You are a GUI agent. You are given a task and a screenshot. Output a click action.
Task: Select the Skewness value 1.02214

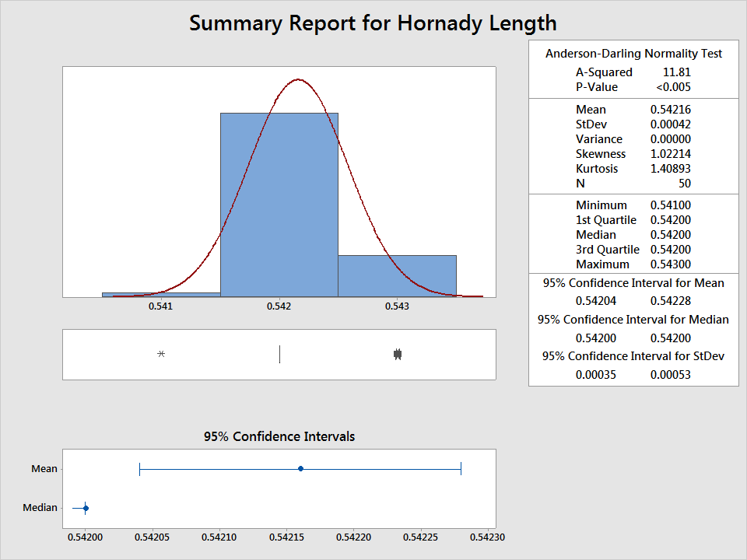pos(670,154)
